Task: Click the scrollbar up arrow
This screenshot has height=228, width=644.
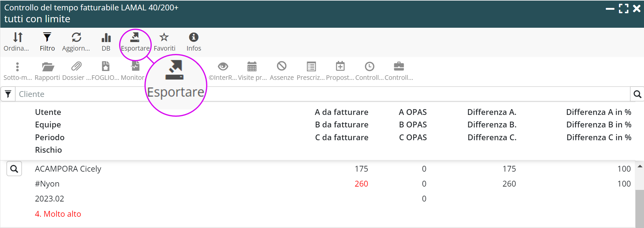Action: (640, 166)
